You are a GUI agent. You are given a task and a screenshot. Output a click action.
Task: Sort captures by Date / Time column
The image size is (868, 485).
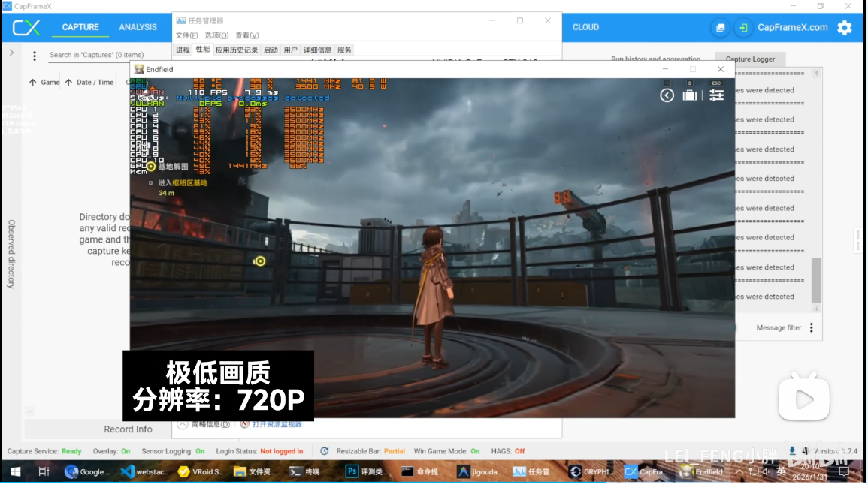point(89,83)
